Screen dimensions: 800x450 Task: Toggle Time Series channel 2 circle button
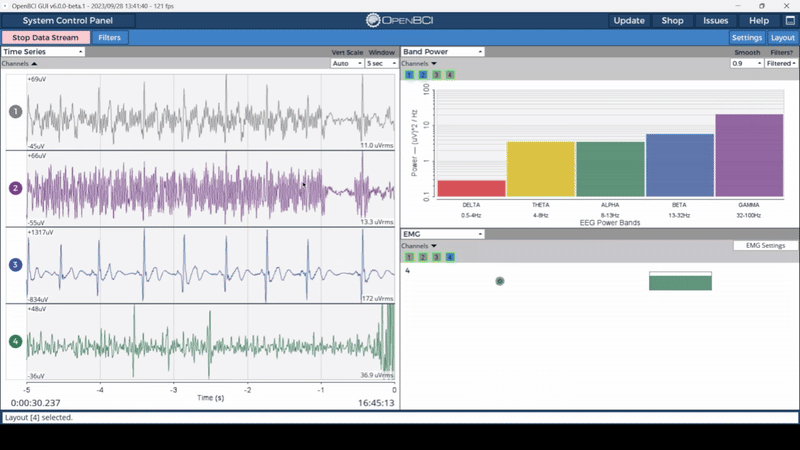tap(15, 188)
